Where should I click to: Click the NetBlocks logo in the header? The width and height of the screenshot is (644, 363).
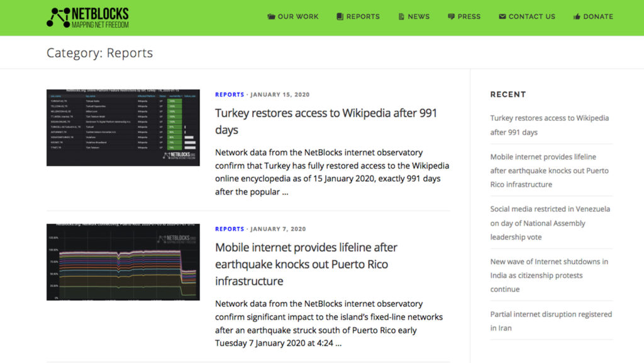click(87, 18)
